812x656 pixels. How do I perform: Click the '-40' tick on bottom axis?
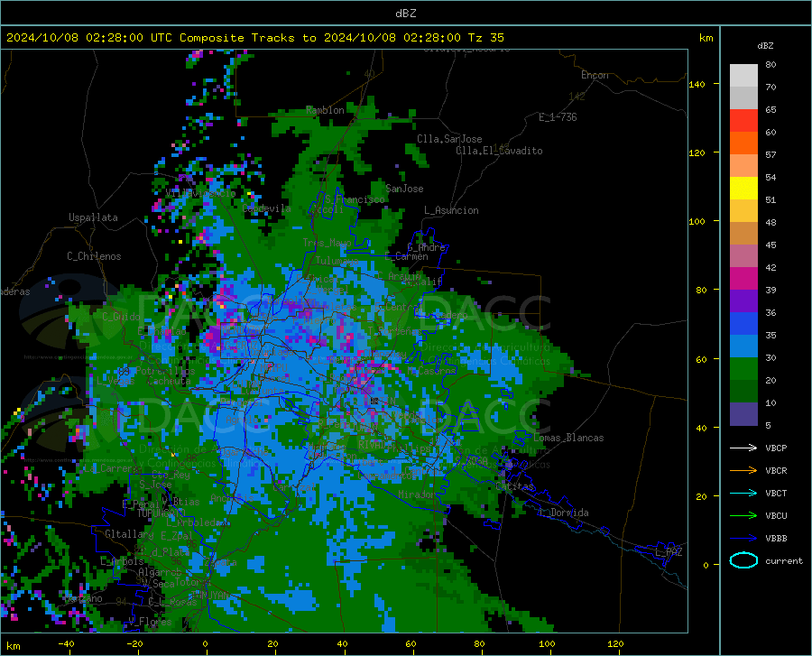[x=66, y=643]
